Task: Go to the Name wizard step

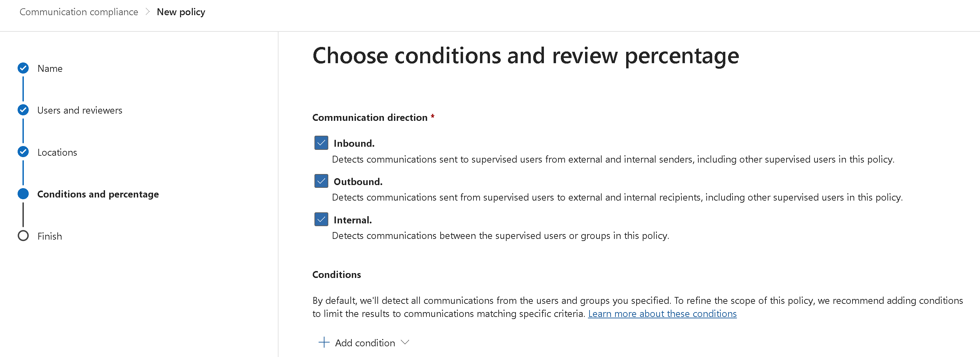Action: pos(50,69)
